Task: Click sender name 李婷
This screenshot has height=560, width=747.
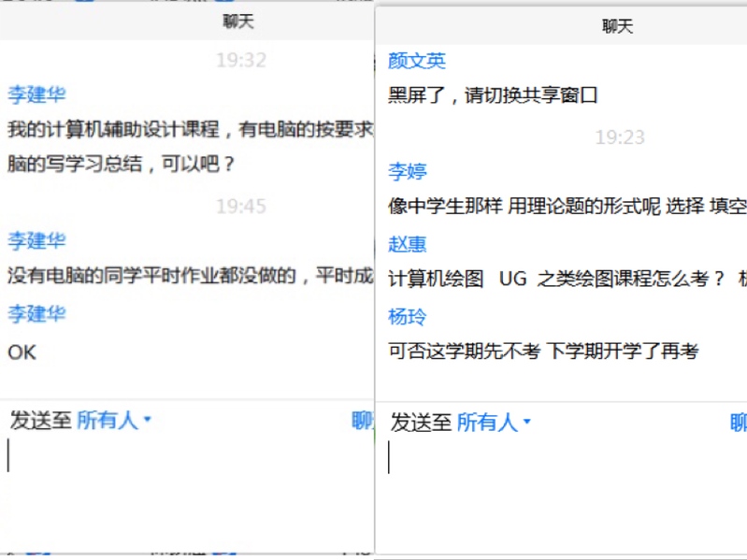Action: (x=408, y=171)
